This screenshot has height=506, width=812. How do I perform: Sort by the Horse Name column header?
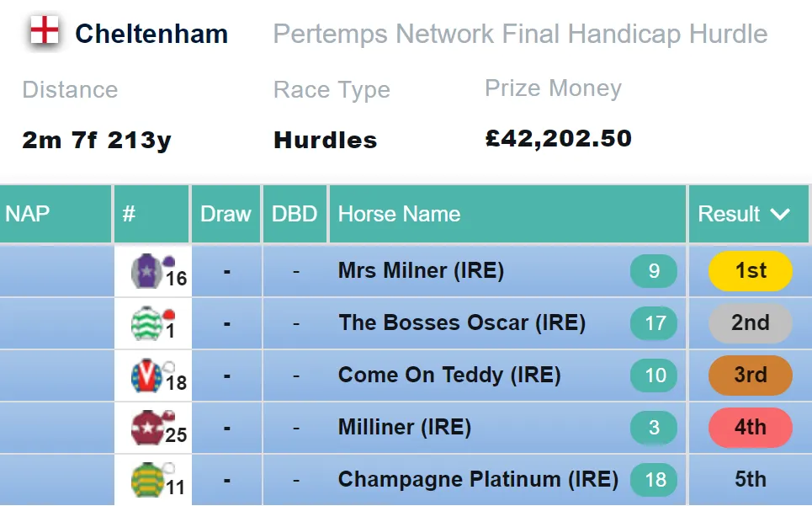[x=507, y=214]
